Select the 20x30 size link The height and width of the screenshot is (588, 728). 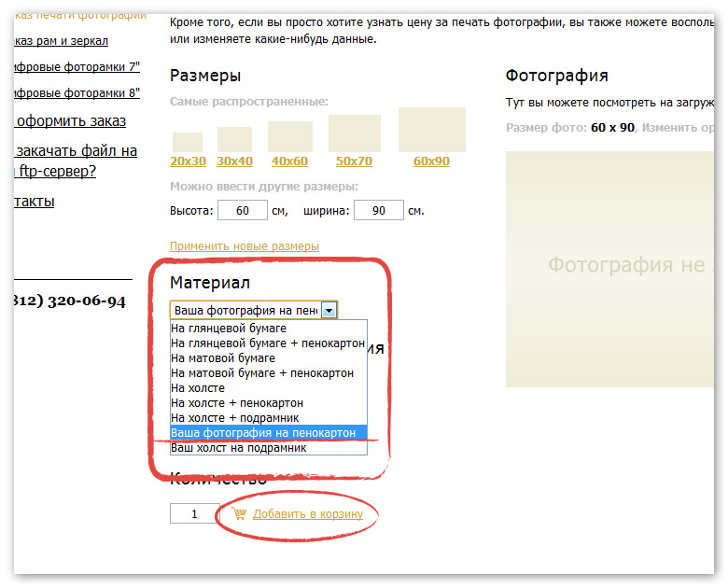click(x=188, y=161)
